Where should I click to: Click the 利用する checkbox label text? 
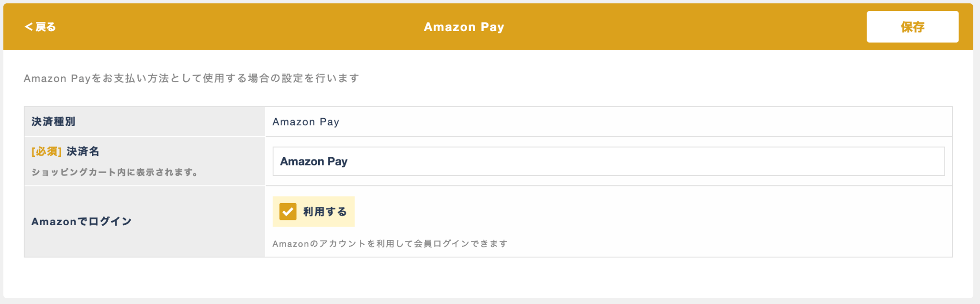click(325, 211)
